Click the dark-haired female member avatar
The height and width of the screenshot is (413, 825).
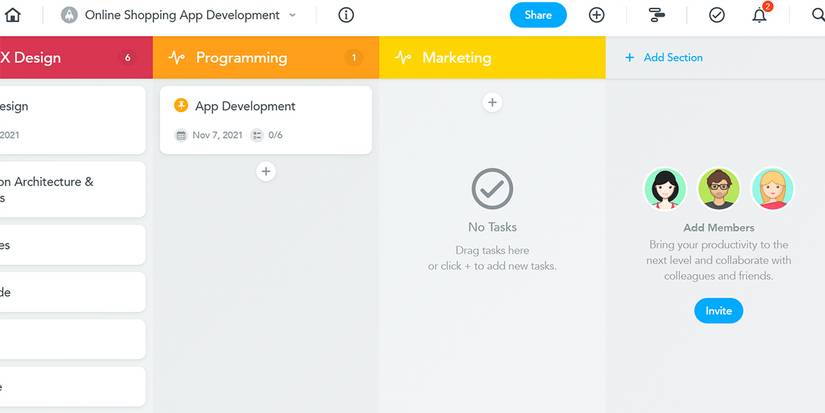665,189
